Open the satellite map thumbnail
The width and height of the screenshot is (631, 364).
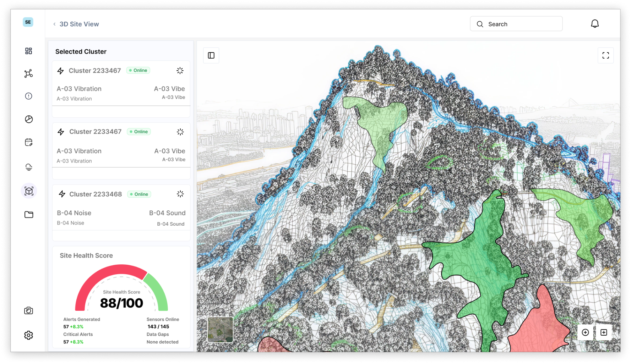click(x=220, y=330)
